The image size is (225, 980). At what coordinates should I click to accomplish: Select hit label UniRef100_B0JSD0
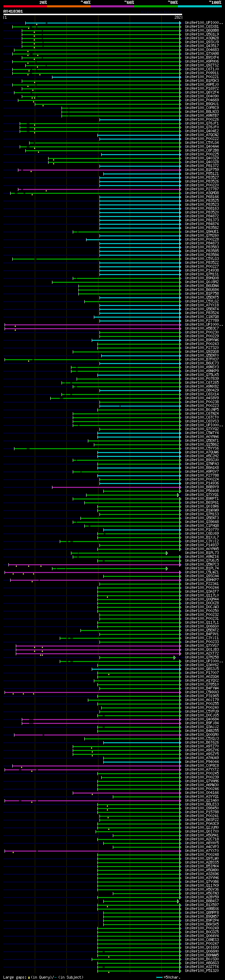pos(202,959)
